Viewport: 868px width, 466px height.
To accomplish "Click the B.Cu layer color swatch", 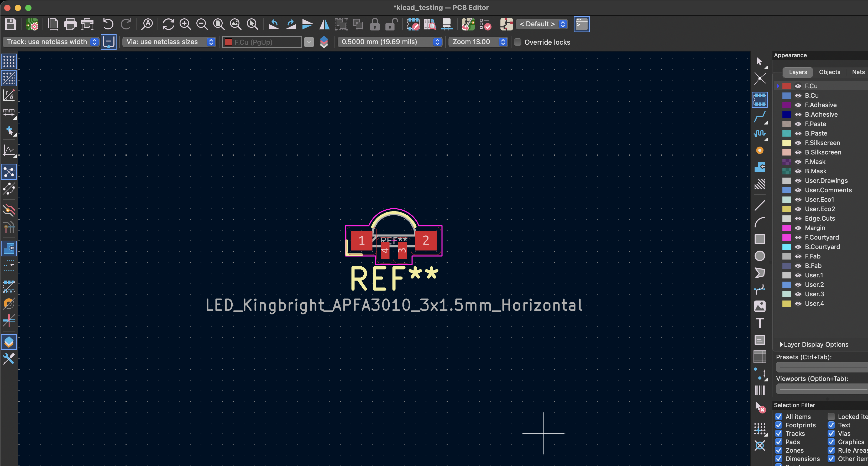I will (786, 96).
